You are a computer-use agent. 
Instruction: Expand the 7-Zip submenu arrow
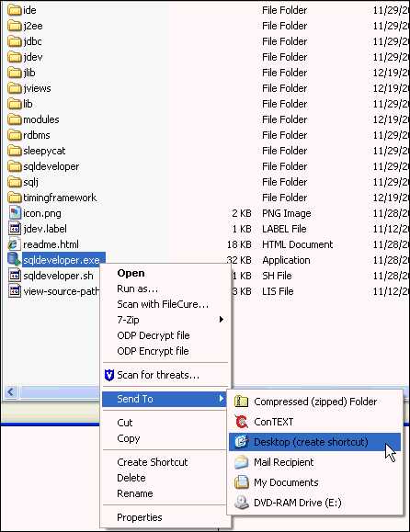222,319
